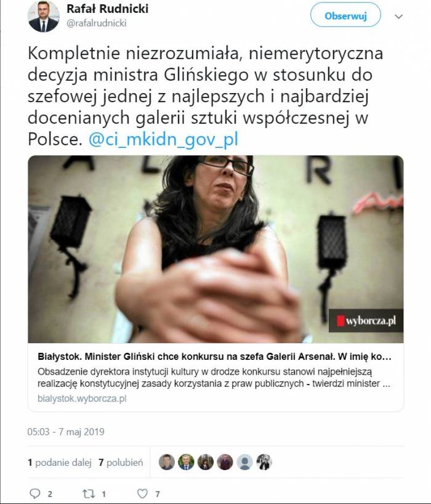Click the retweet arrows icon
This screenshot has height=504, width=431.
88,494
